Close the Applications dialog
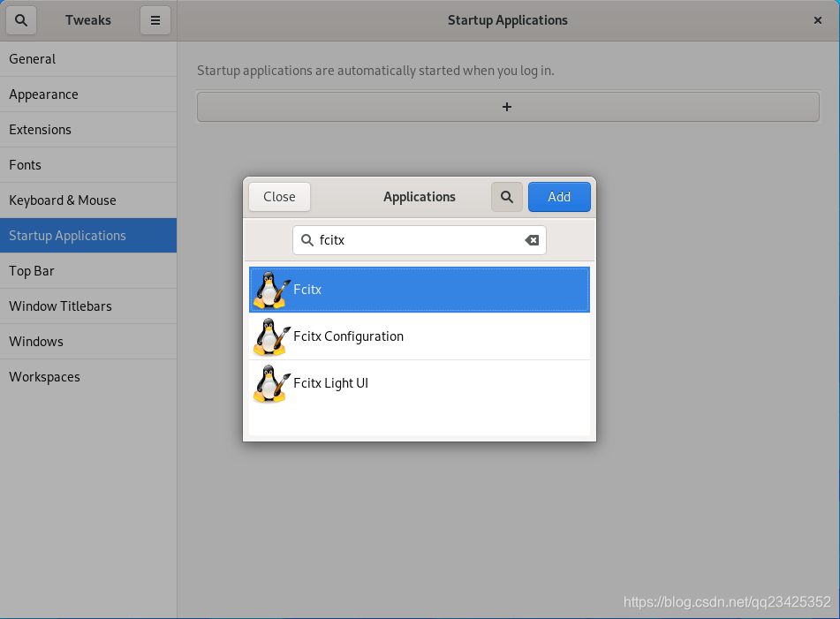The height and width of the screenshot is (619, 840). coord(280,197)
